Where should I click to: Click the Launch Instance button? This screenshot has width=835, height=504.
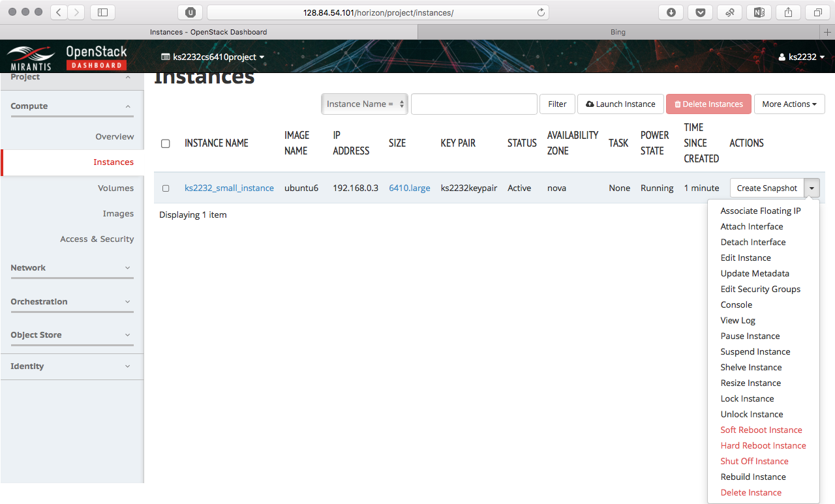click(620, 104)
